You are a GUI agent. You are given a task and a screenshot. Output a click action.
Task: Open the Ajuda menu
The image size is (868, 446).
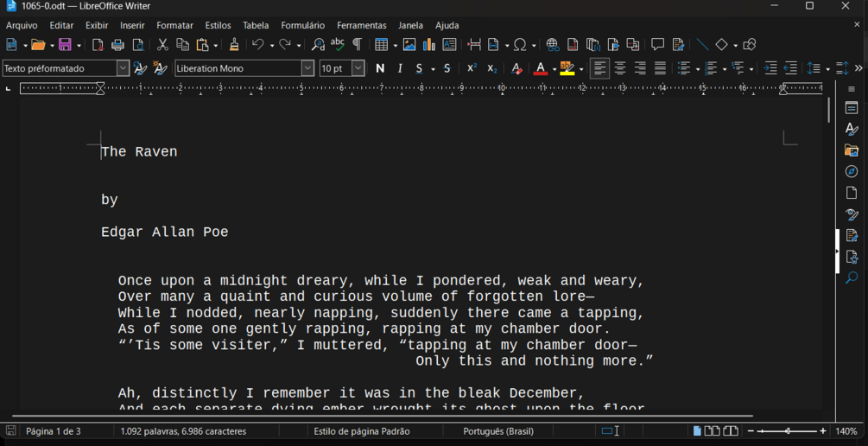tap(447, 25)
